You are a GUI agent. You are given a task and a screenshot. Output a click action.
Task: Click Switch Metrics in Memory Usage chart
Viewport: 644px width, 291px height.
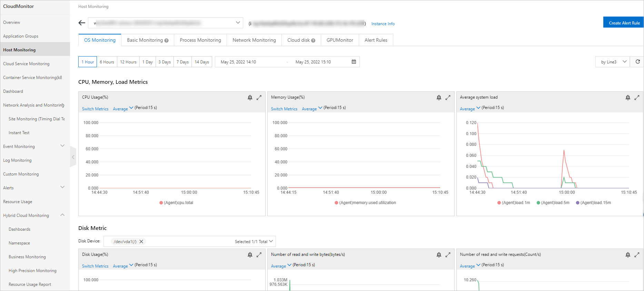pos(284,109)
